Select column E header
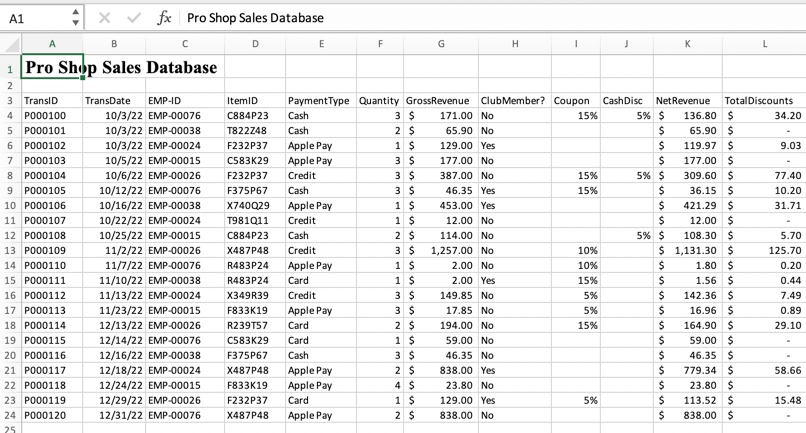This screenshot has height=433, width=806. coord(321,44)
